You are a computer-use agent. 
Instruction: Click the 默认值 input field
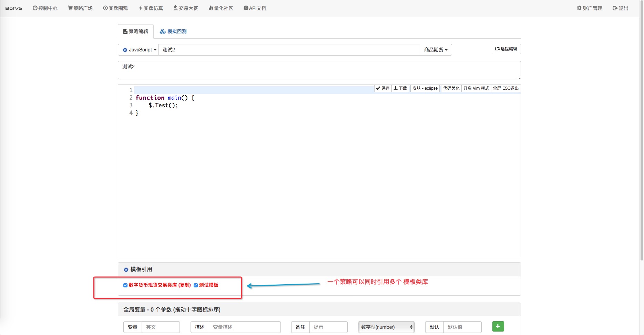[462, 327]
